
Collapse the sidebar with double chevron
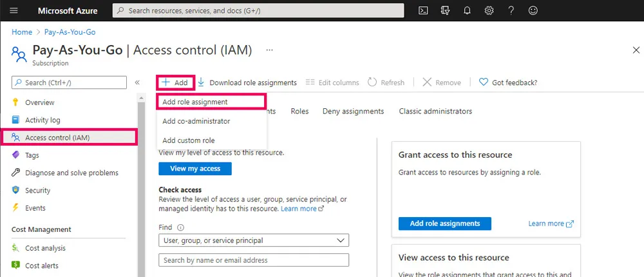point(137,82)
